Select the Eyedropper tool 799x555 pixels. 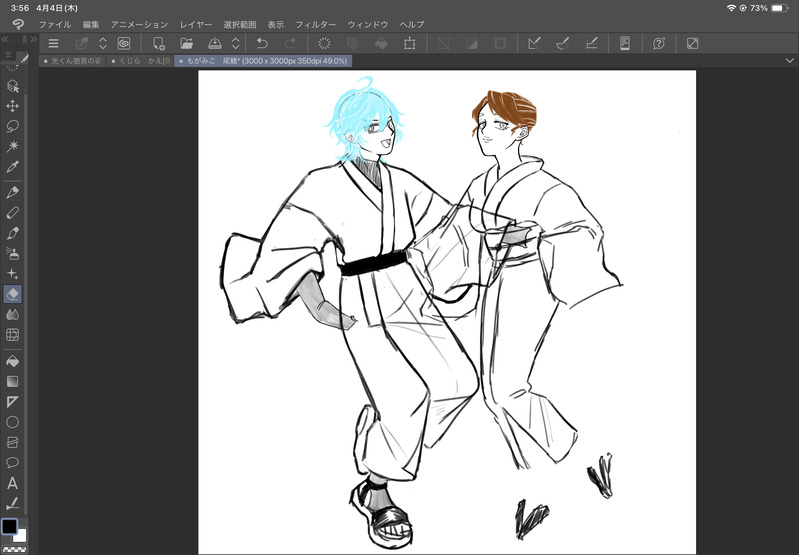[x=12, y=167]
